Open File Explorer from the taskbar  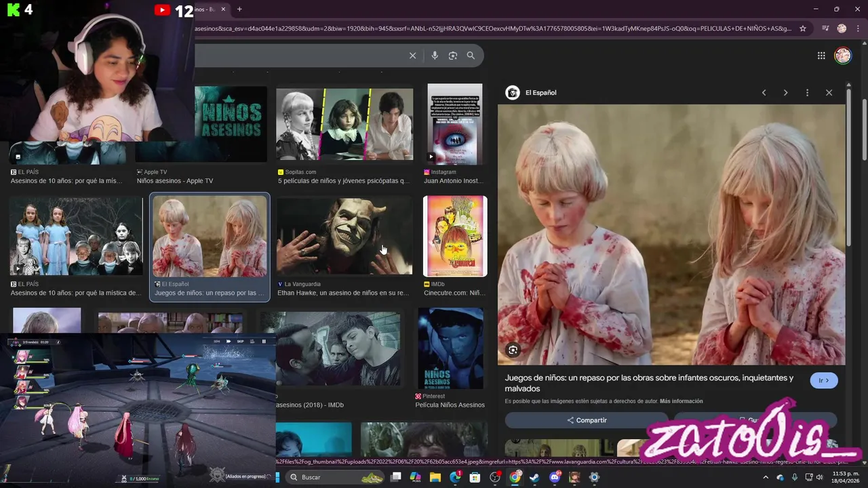[435, 477]
